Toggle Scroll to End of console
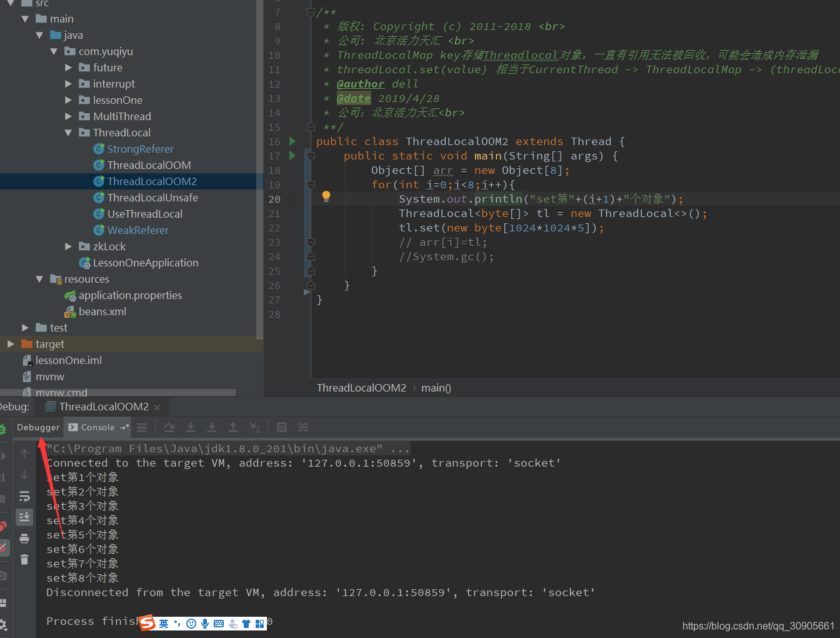This screenshot has height=638, width=840. click(24, 517)
